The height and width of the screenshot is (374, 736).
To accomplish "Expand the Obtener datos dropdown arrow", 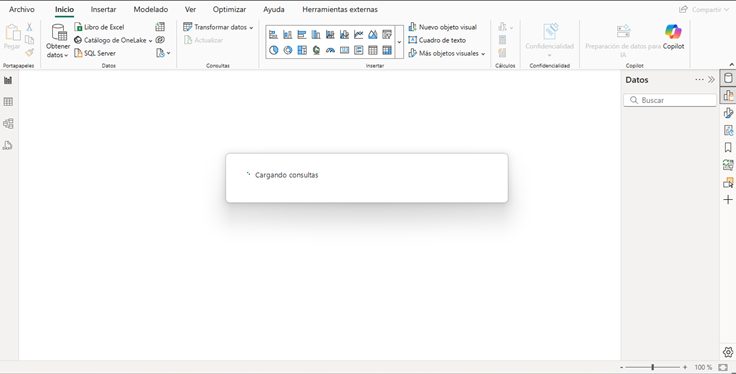I will (66, 55).
